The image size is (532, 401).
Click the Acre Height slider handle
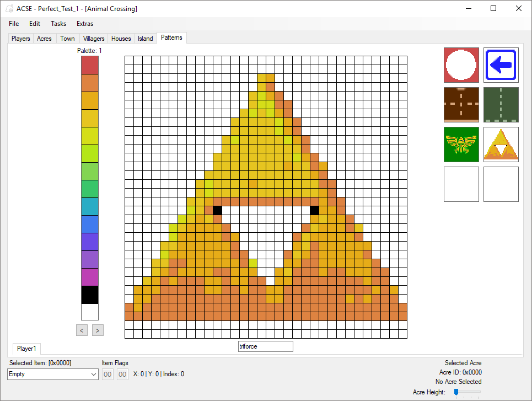456,392
